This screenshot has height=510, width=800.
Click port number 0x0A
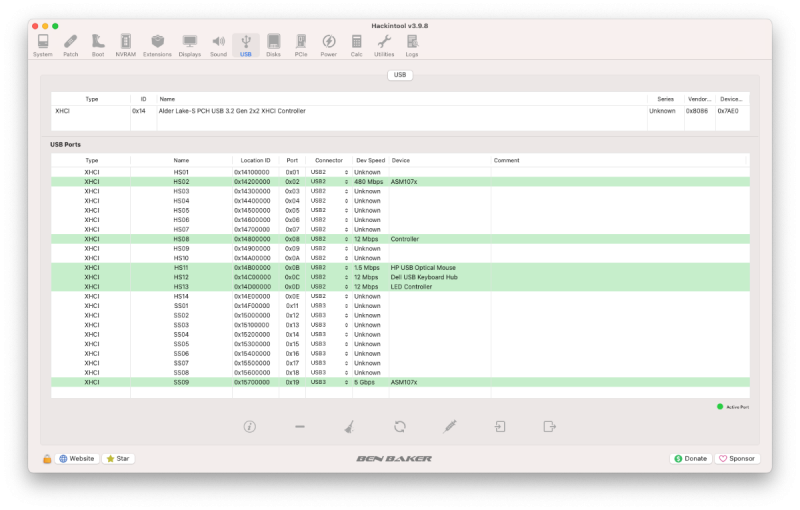coord(292,258)
